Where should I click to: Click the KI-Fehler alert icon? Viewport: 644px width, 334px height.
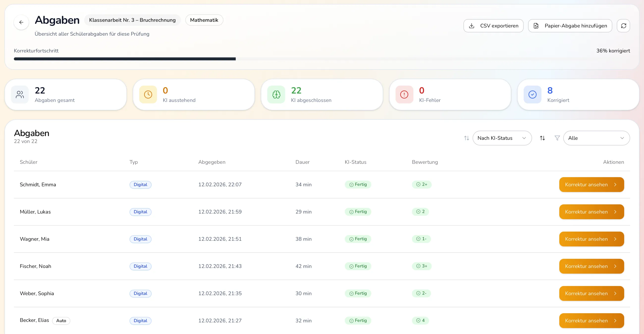(404, 95)
